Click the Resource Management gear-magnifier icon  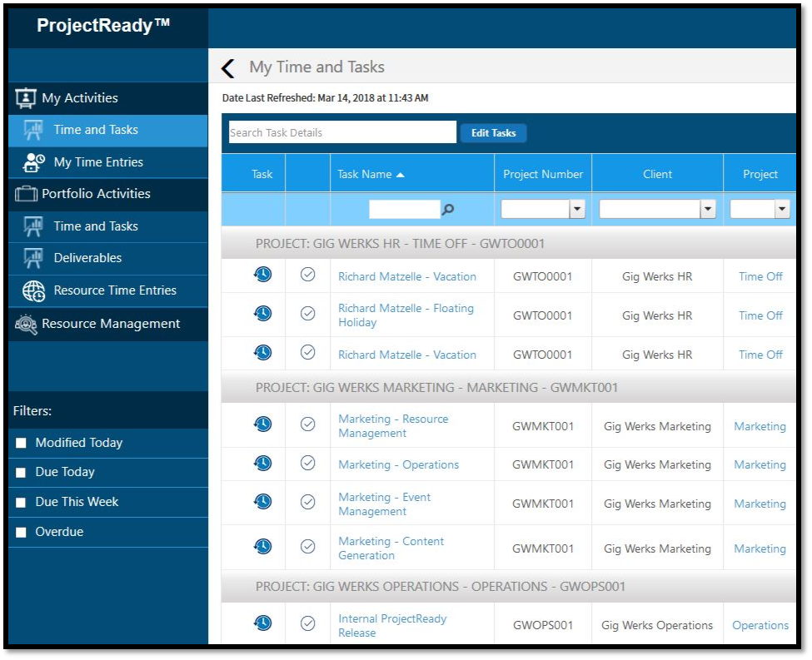coord(26,324)
